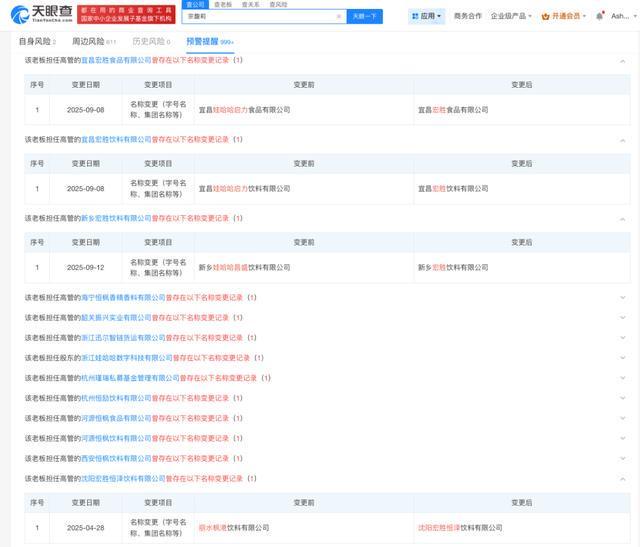Click the 天眼一下 search button
Screen dimensions: 640x547
coord(365,16)
